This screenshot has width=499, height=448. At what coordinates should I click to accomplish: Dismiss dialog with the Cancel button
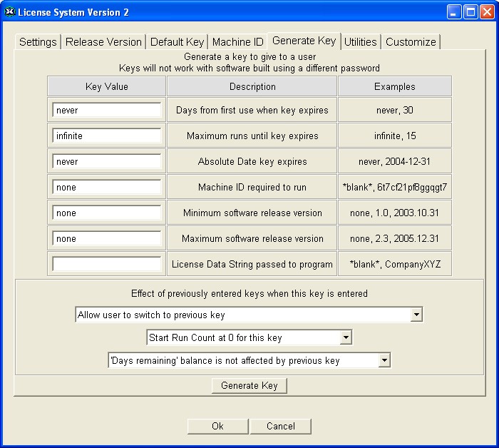(281, 426)
